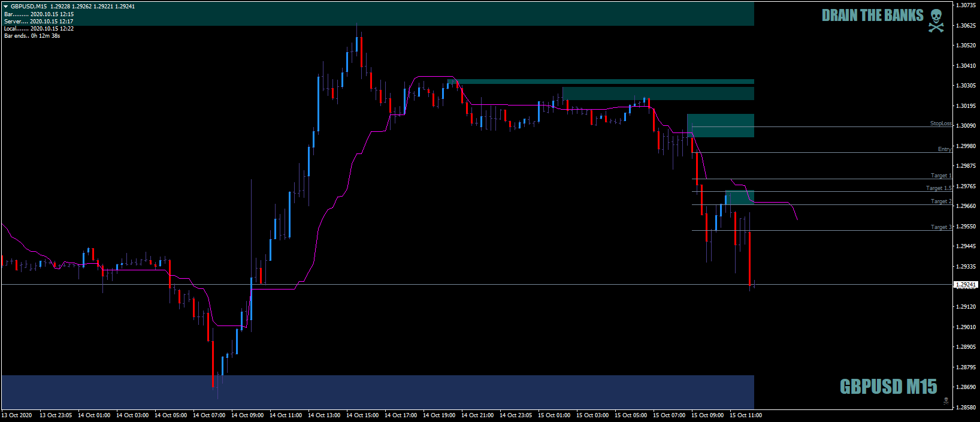
Task: Click price scale value 1.30195
Action: click(966, 106)
